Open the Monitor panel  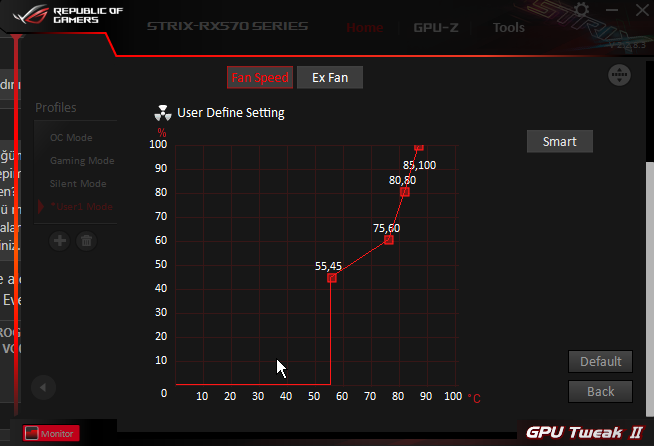coord(51,433)
